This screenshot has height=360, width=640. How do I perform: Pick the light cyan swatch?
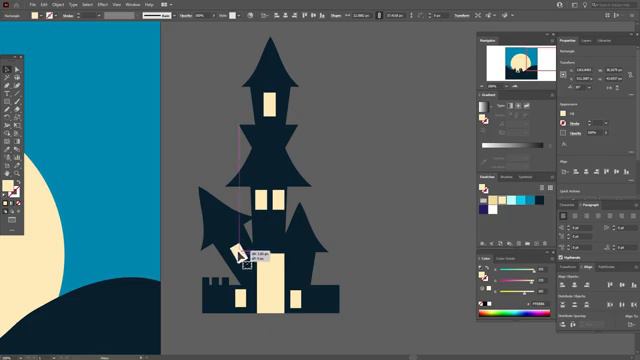click(x=511, y=200)
